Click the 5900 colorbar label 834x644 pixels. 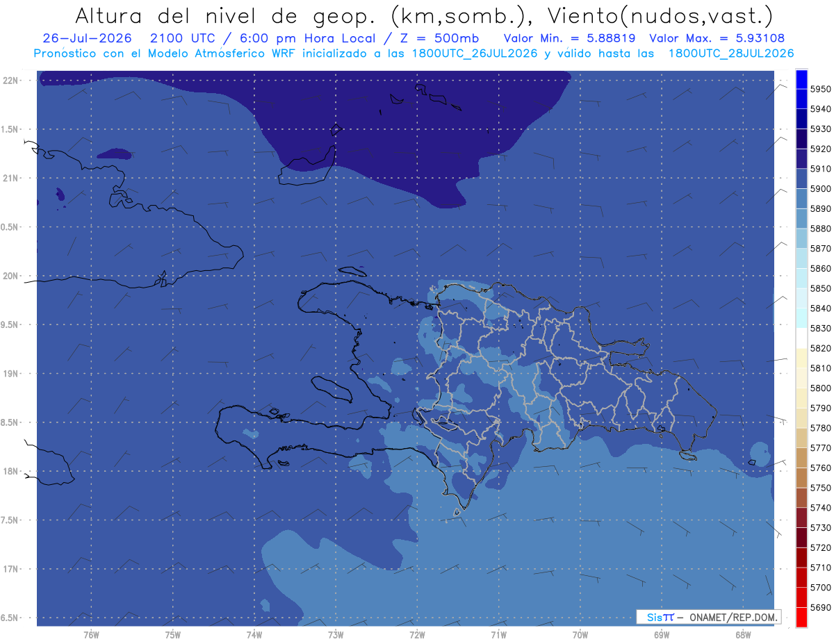pyautogui.click(x=820, y=189)
